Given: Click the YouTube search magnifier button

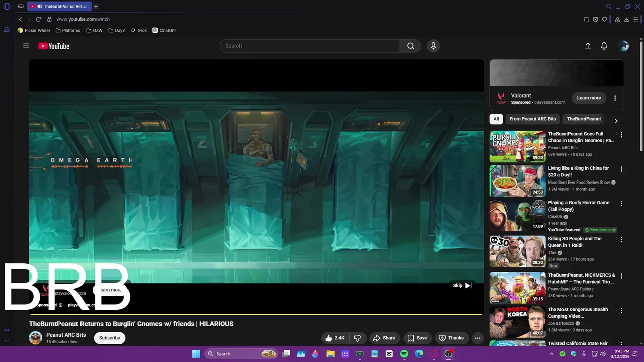Looking at the screenshot, I should tap(411, 46).
